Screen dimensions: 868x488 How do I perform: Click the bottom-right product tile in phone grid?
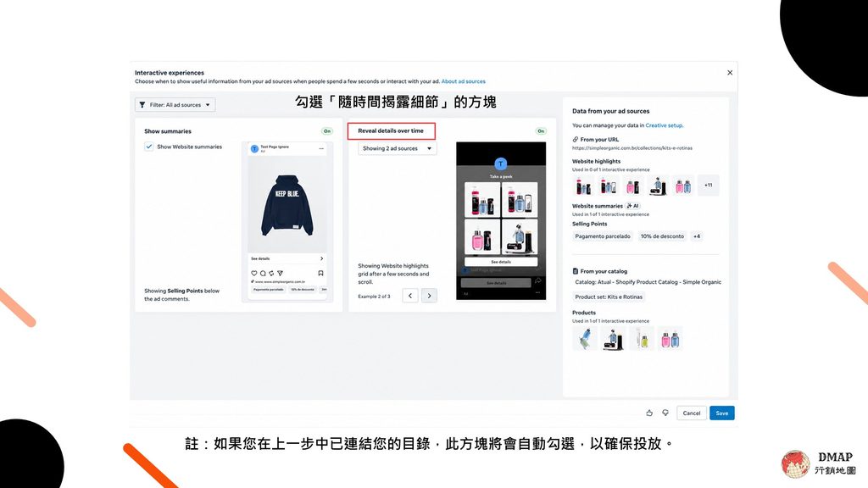pyautogui.click(x=520, y=236)
